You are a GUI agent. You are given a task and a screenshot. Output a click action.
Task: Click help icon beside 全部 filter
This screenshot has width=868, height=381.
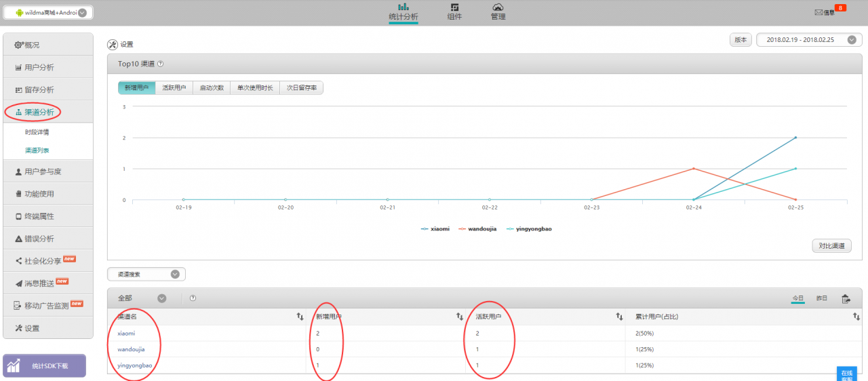pos(193,298)
